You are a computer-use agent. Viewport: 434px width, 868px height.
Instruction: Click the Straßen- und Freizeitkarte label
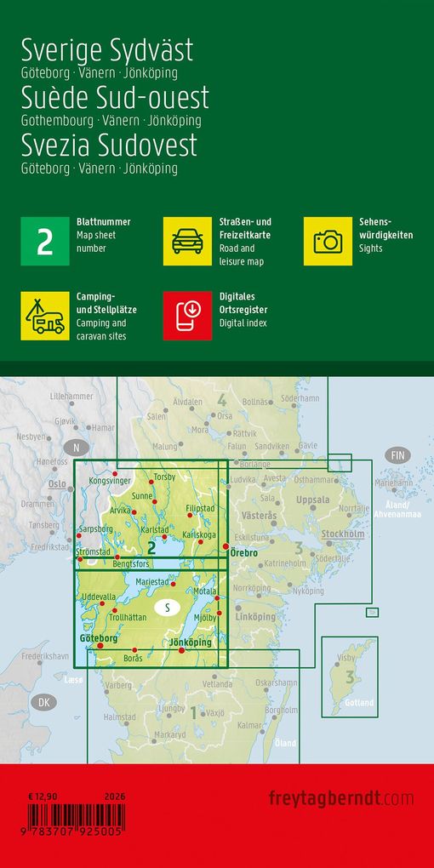click(245, 228)
